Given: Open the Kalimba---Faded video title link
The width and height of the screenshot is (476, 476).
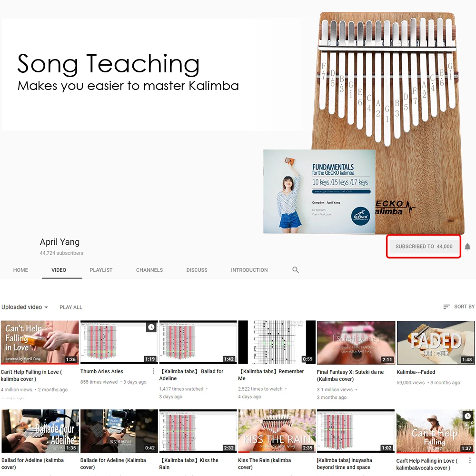Looking at the screenshot, I should 416,372.
